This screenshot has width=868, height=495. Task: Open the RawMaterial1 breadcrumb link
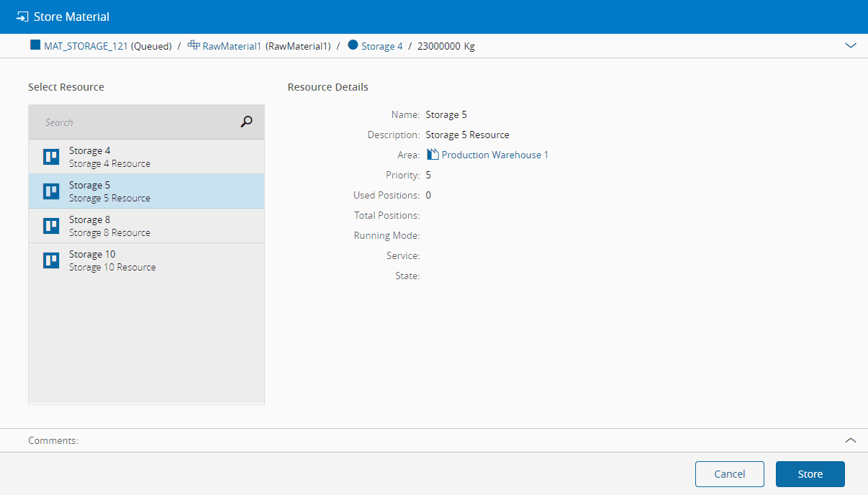[232, 46]
